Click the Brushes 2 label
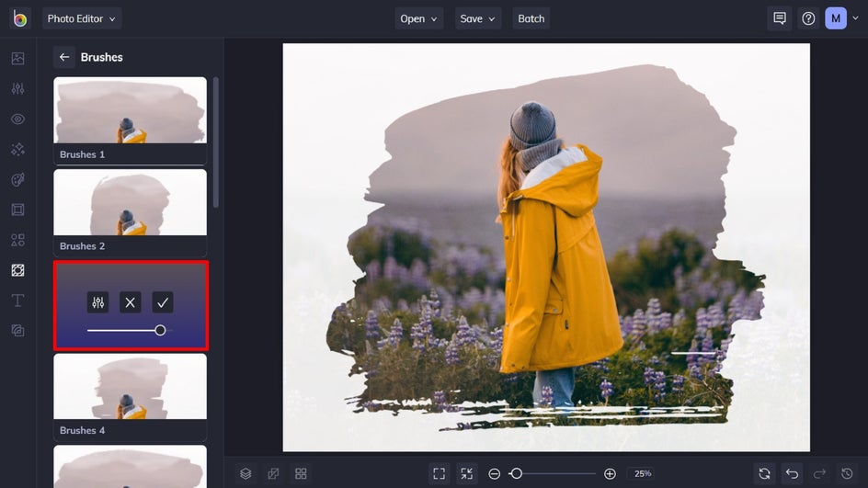 coord(82,246)
